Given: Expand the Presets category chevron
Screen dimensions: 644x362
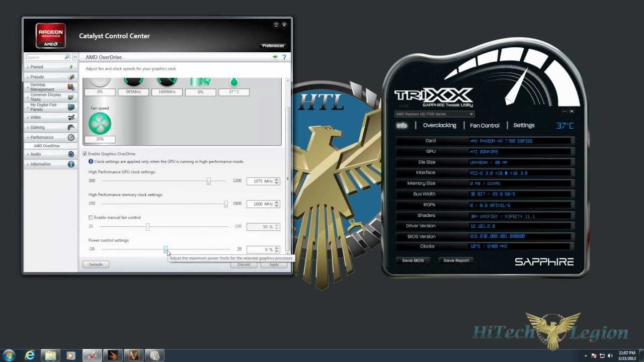Looking at the screenshot, I should pos(28,77).
